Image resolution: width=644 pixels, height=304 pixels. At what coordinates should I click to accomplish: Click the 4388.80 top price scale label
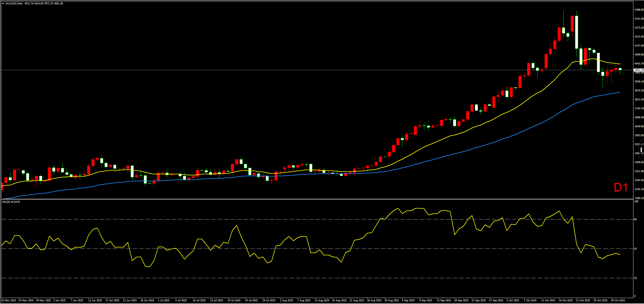[x=639, y=10]
